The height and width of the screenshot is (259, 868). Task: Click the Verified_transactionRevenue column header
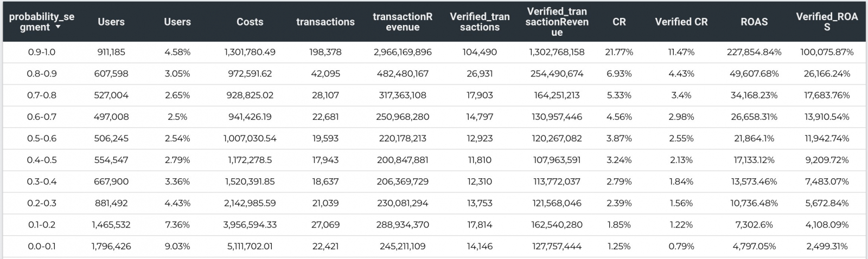(557, 22)
